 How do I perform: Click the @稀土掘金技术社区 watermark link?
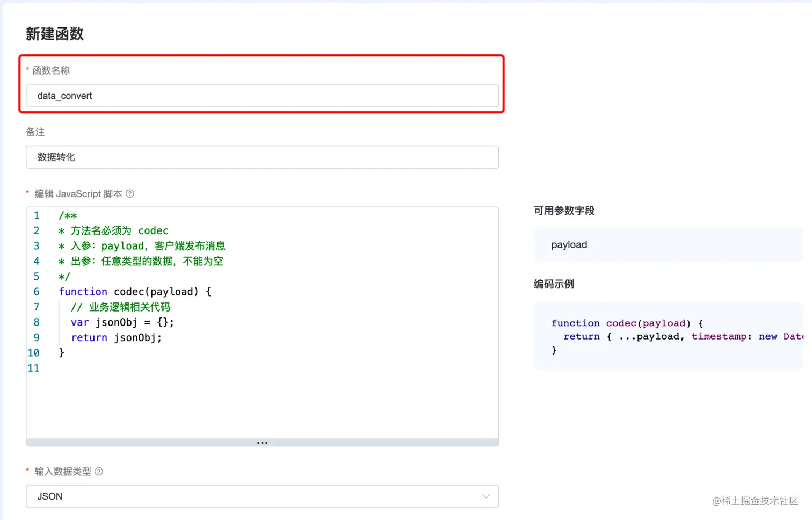tap(755, 501)
